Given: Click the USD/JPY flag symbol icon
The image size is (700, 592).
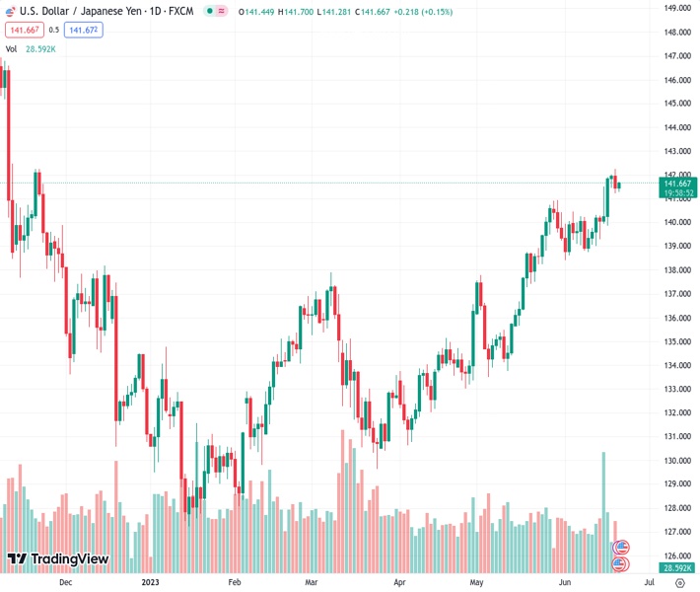Looking at the screenshot, I should (x=10, y=11).
